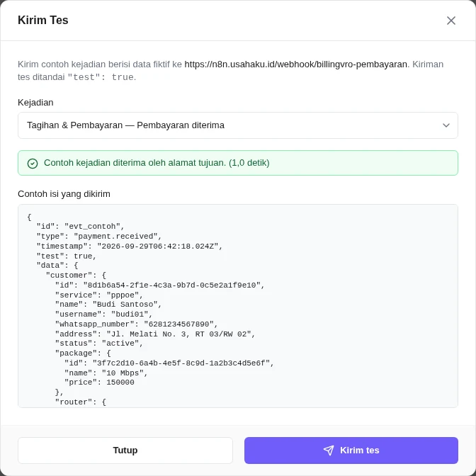Send the test with Kirim tes button
The height and width of the screenshot is (476, 476).
pos(351,450)
